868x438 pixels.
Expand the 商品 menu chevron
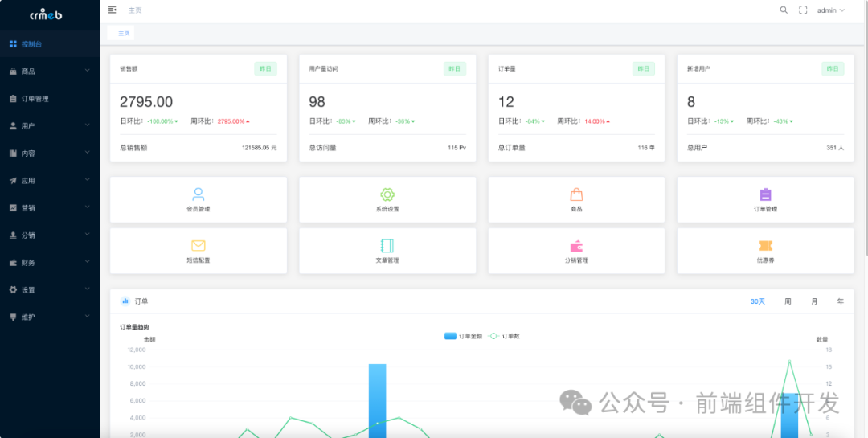(87, 71)
